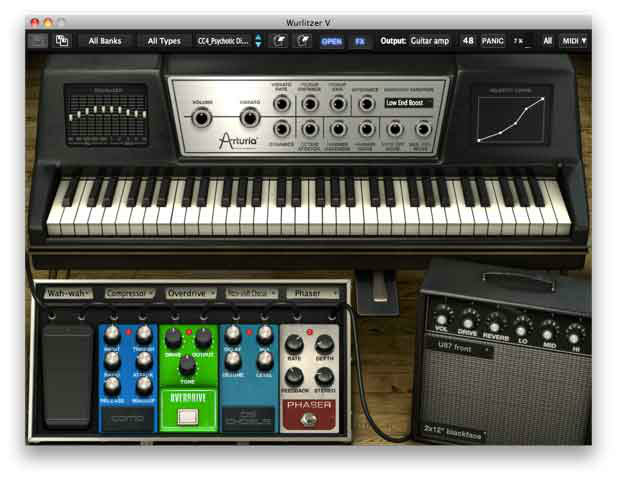Image resolution: width=617 pixels, height=480 pixels.
Task: Open the Low End Boost selector
Action: 409,103
